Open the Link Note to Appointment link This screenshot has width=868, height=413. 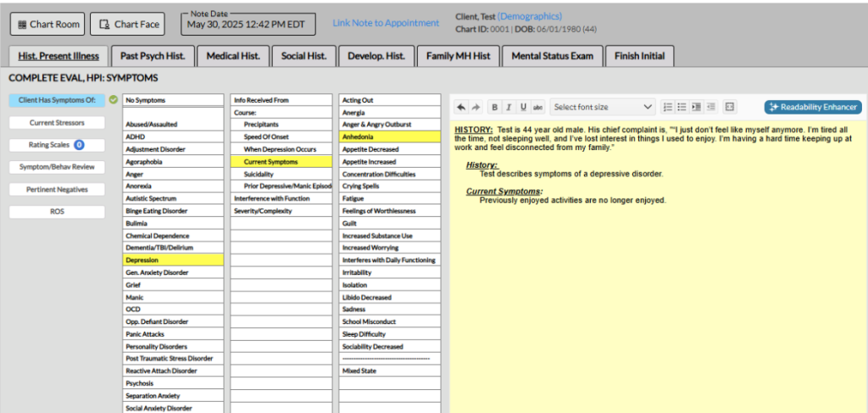click(386, 23)
